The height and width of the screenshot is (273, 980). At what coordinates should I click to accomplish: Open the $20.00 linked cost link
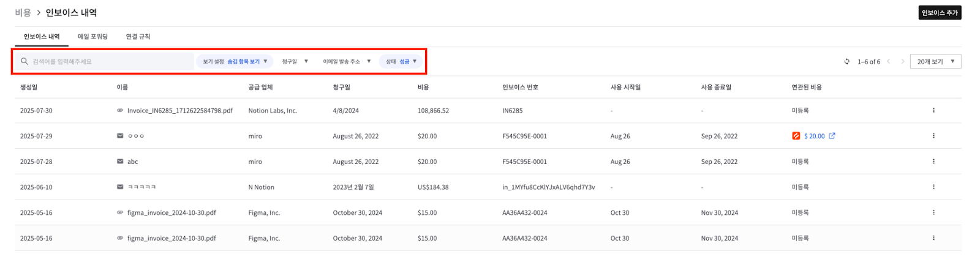[x=814, y=136]
